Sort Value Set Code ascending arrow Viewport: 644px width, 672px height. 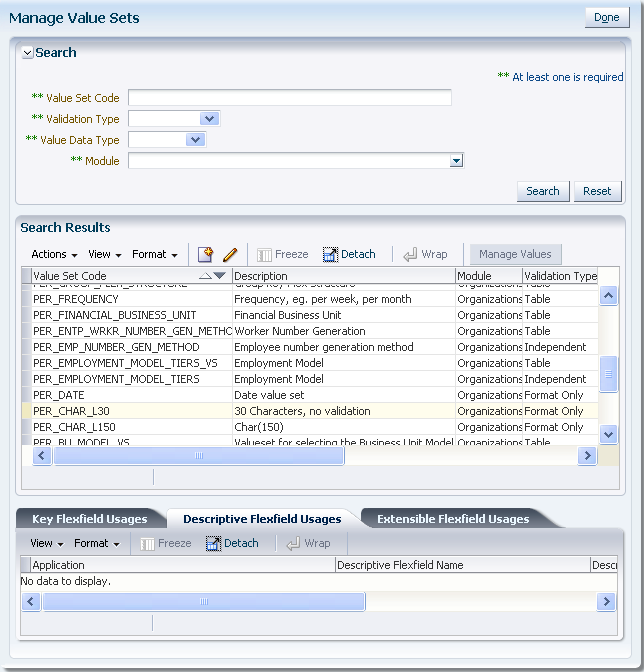[206, 276]
